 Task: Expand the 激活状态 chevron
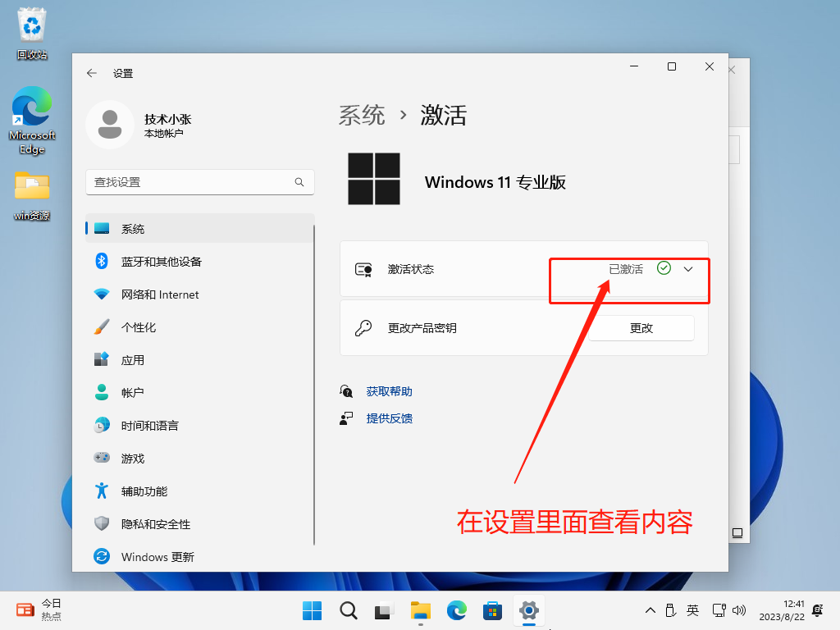pos(688,269)
